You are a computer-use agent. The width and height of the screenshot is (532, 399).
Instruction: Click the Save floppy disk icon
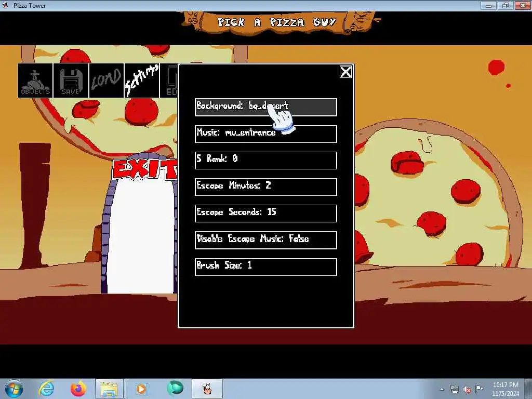[x=71, y=81]
